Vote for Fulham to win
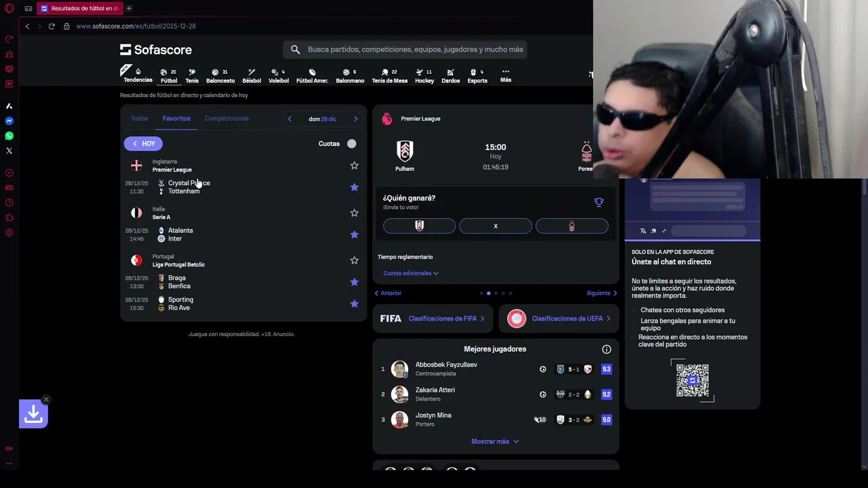The height and width of the screenshot is (488, 868). point(419,226)
